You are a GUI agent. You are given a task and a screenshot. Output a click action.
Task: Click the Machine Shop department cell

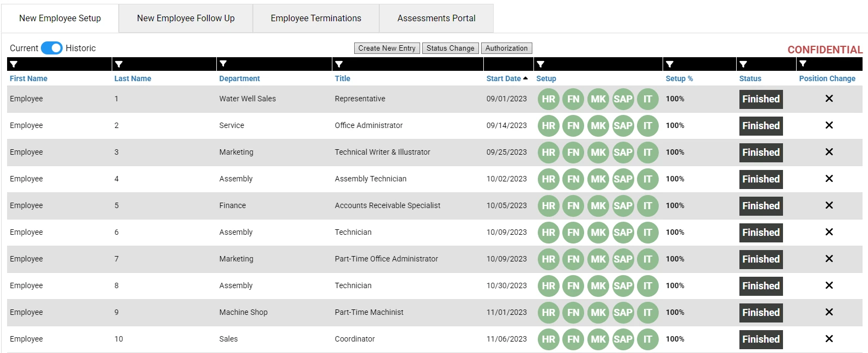[244, 312]
